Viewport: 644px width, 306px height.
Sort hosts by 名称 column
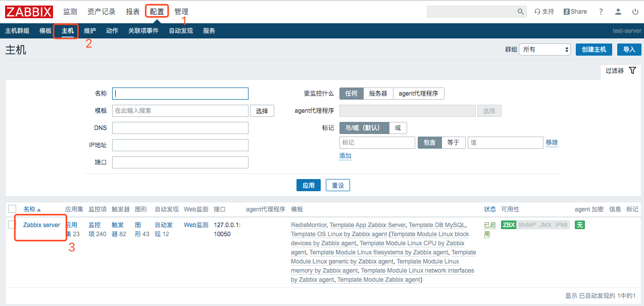tap(32, 209)
